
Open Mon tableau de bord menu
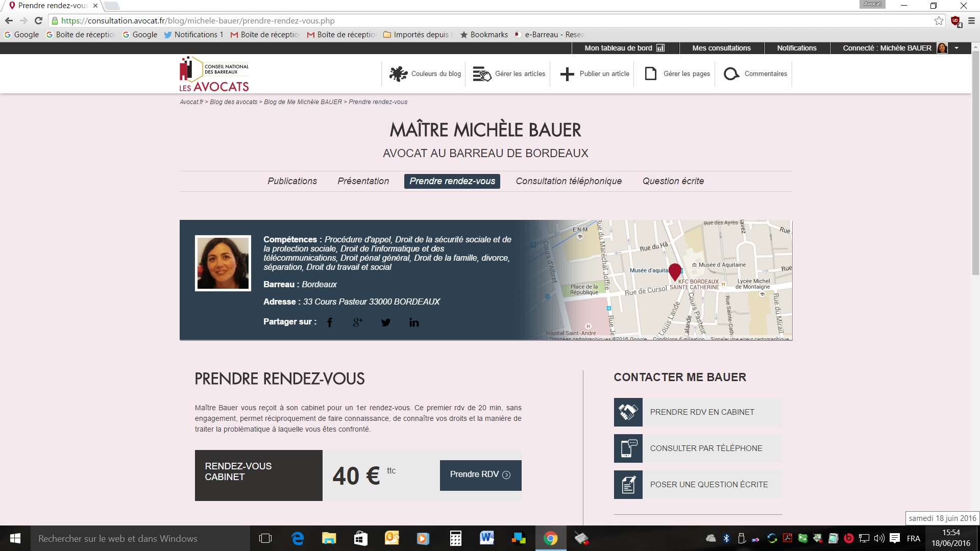[624, 48]
